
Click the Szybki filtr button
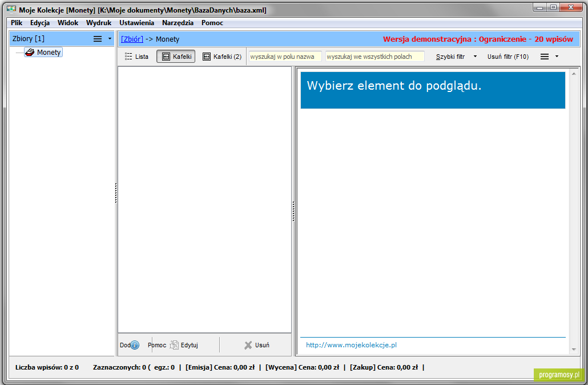(x=450, y=57)
